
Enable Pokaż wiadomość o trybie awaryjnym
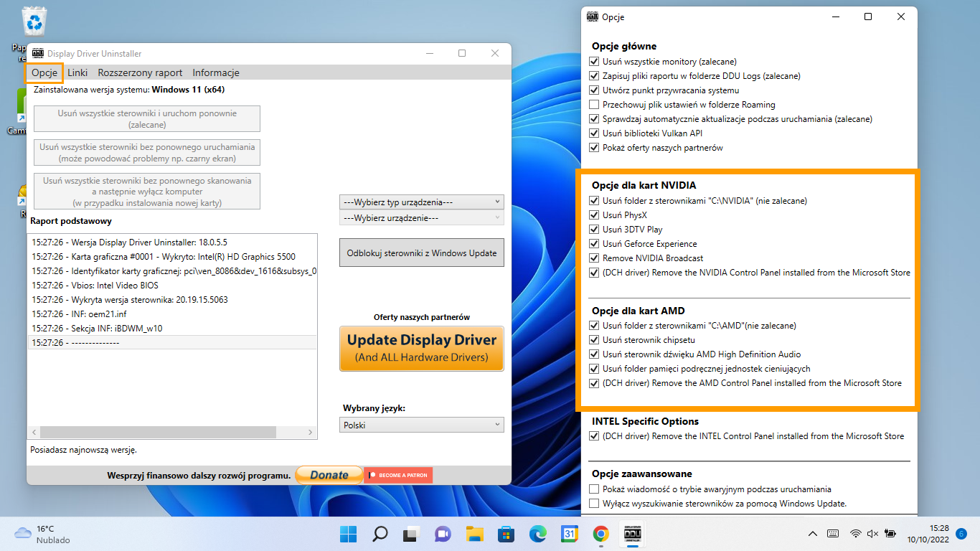coord(593,489)
